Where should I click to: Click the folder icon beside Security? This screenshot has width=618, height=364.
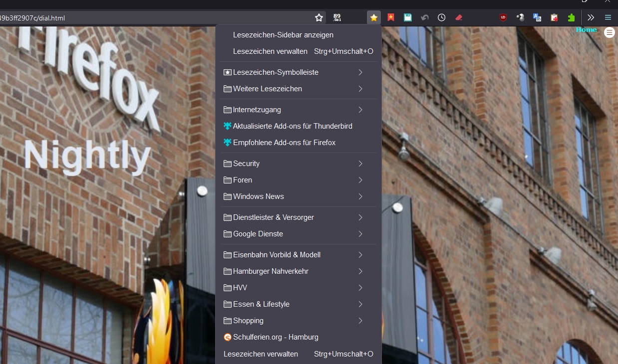[228, 164]
